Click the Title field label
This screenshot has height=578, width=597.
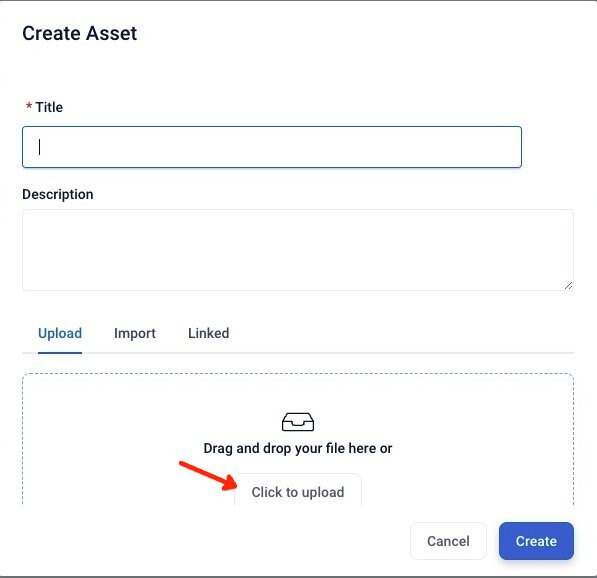[49, 107]
